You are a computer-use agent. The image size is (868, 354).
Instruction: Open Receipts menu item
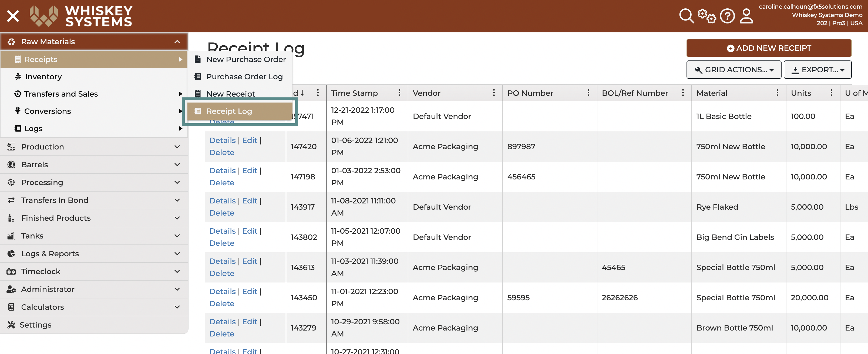tap(94, 59)
